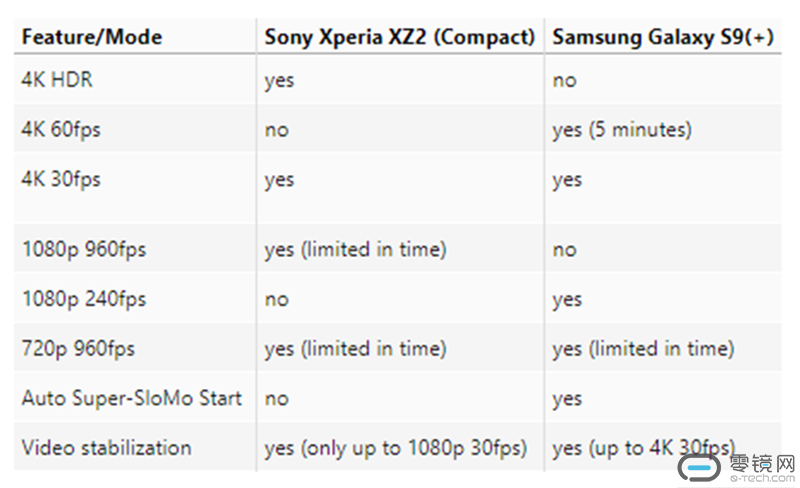Click the Sony Xperia XZ2 (Compact) header
The image size is (800, 488).
click(x=399, y=37)
